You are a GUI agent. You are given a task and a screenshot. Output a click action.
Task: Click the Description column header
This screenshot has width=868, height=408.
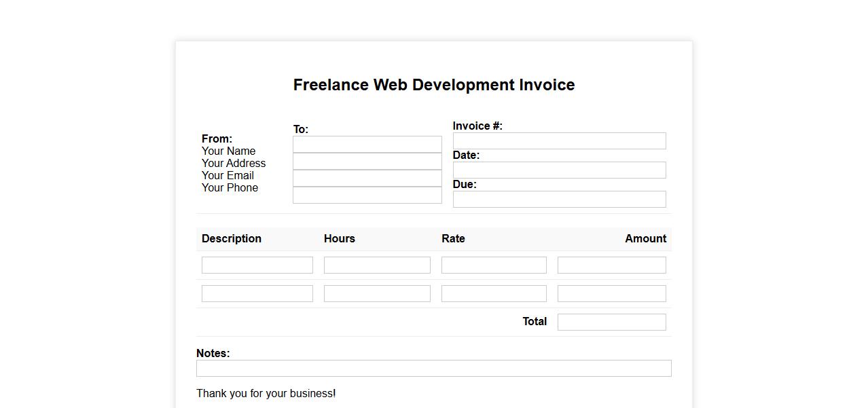click(x=232, y=239)
